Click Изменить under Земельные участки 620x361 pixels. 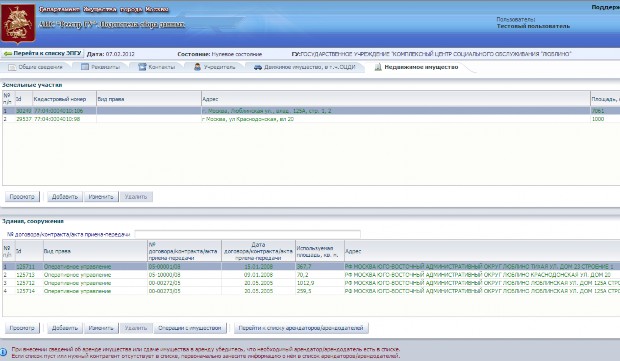pos(101,197)
